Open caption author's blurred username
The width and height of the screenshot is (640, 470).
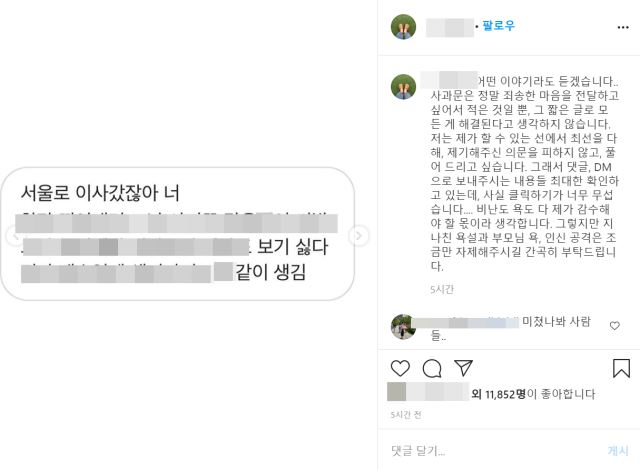click(x=449, y=80)
